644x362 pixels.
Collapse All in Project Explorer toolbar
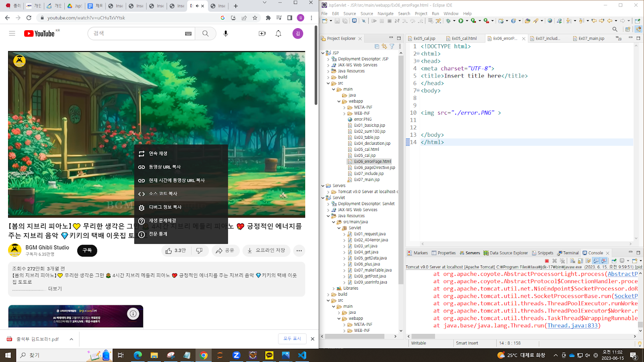(377, 47)
